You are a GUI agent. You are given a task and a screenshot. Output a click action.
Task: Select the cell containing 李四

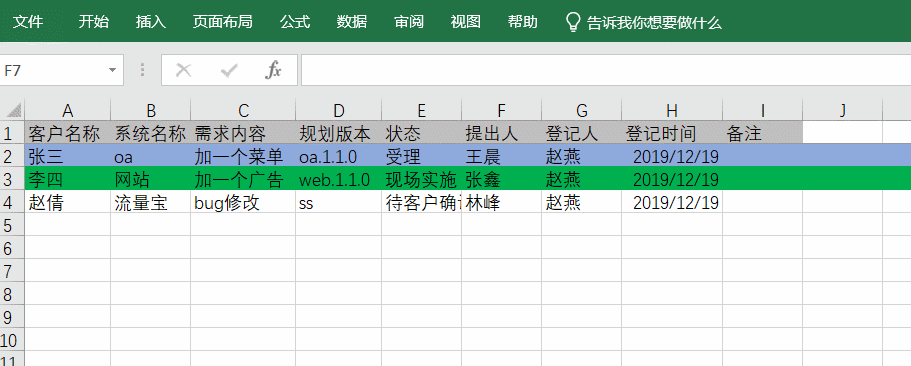click(67, 179)
